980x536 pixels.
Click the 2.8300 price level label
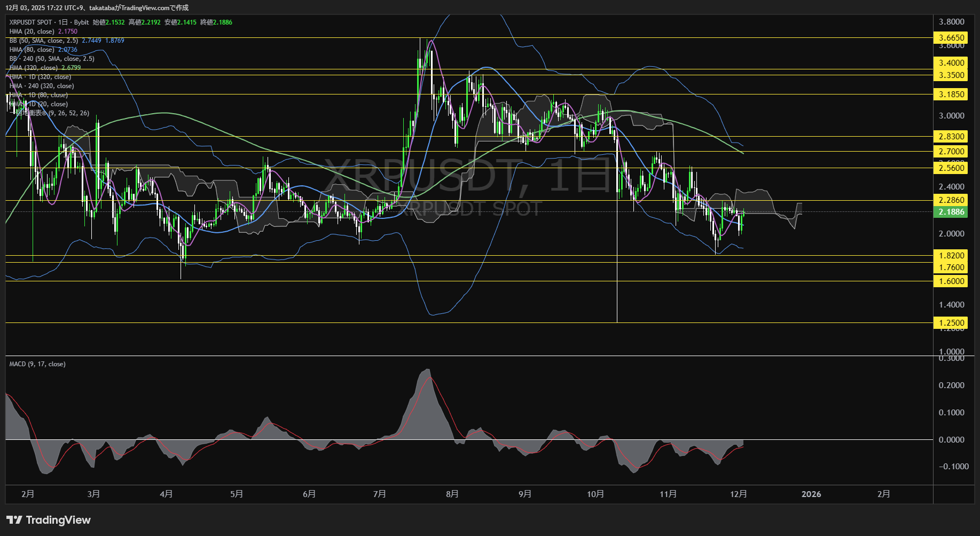tap(950, 137)
